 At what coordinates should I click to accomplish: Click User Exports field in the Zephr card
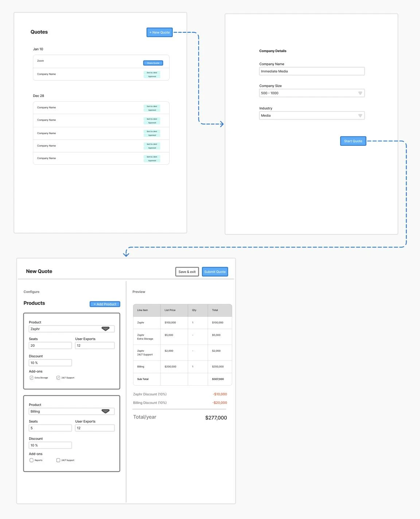[95, 346]
